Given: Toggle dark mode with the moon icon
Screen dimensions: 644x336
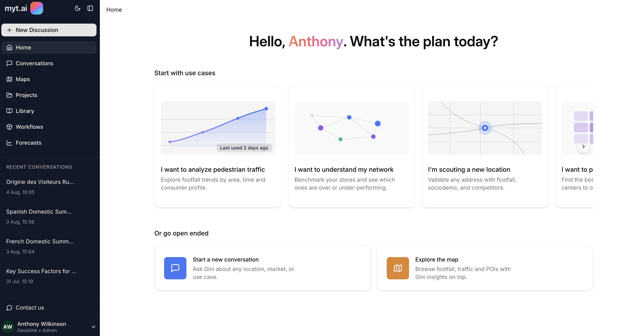Looking at the screenshot, I should tap(78, 8).
